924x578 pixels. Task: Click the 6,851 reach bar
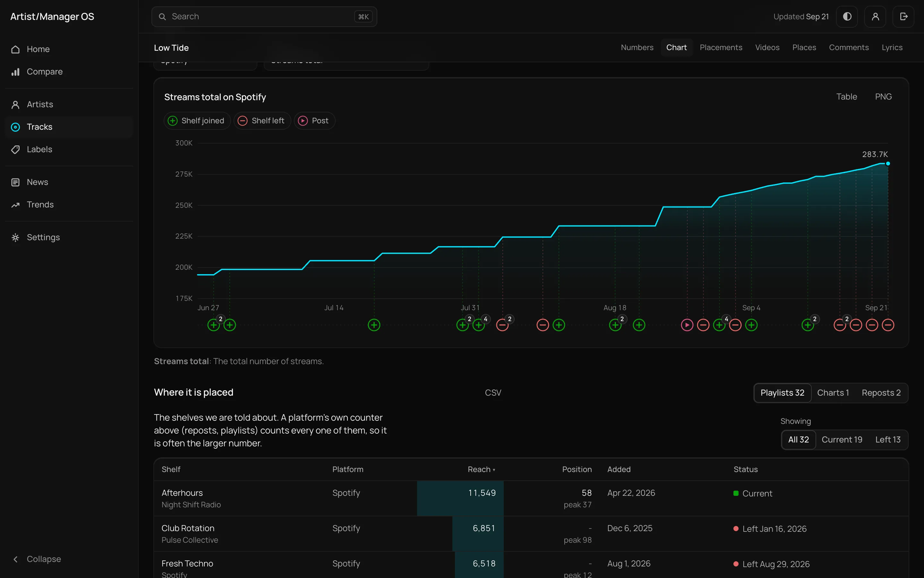tap(478, 534)
